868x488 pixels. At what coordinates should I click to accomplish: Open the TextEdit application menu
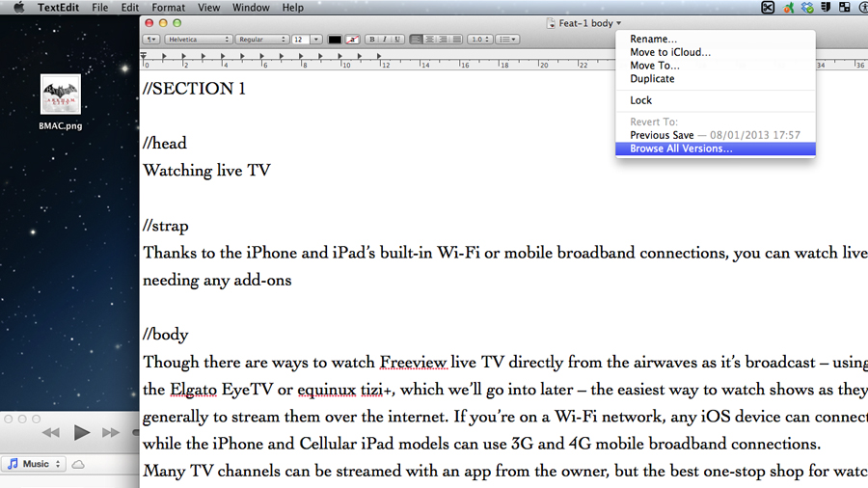point(58,7)
